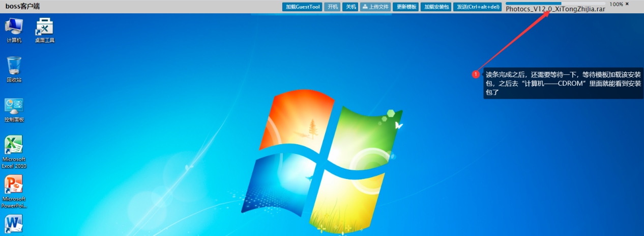Click the 加载GuestTool button
644x236 pixels.
[302, 7]
